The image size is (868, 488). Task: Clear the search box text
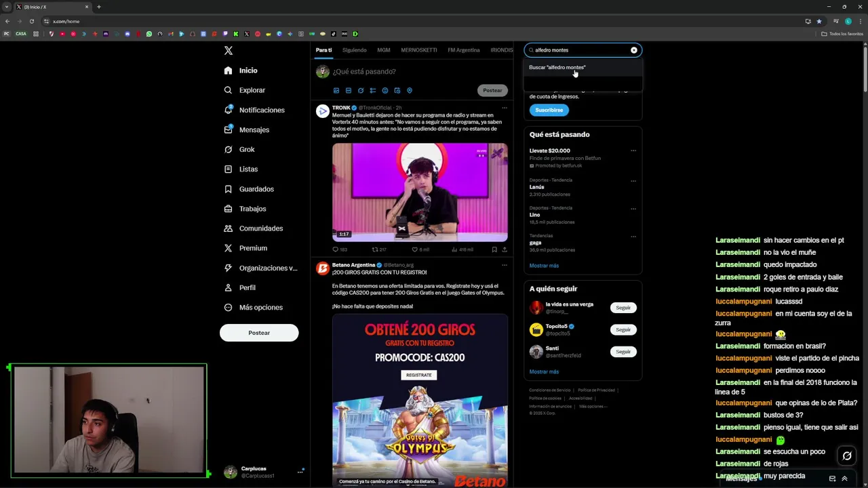[x=634, y=50]
